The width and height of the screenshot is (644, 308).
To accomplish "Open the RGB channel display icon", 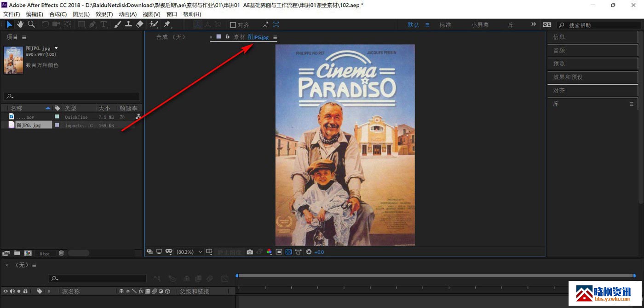I will coord(269,252).
